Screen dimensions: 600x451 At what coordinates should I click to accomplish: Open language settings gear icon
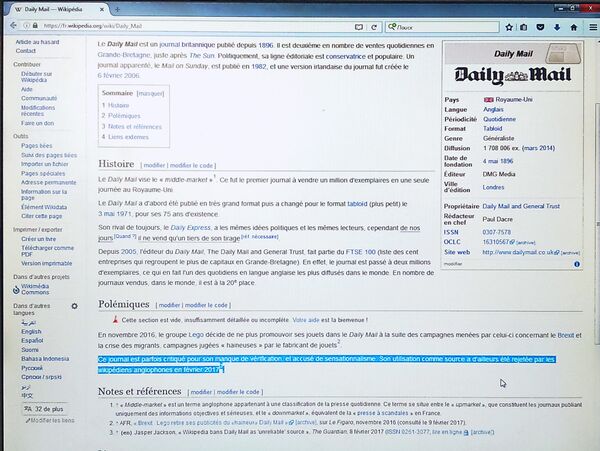click(x=74, y=306)
